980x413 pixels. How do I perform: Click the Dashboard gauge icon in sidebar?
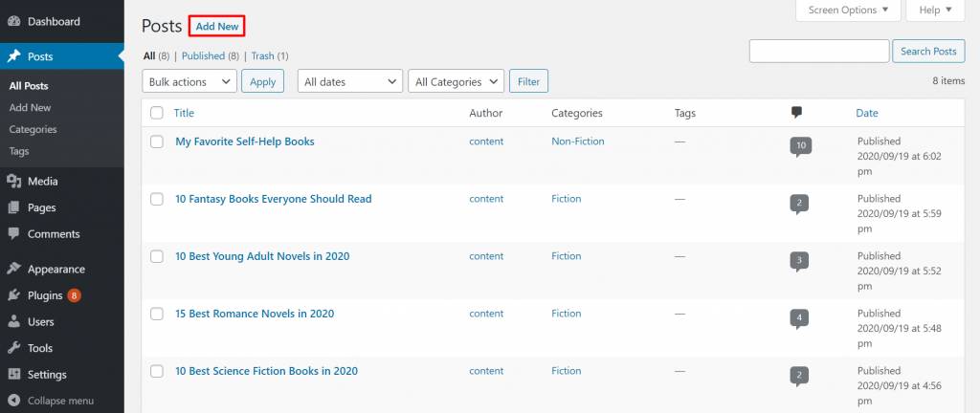[x=14, y=21]
